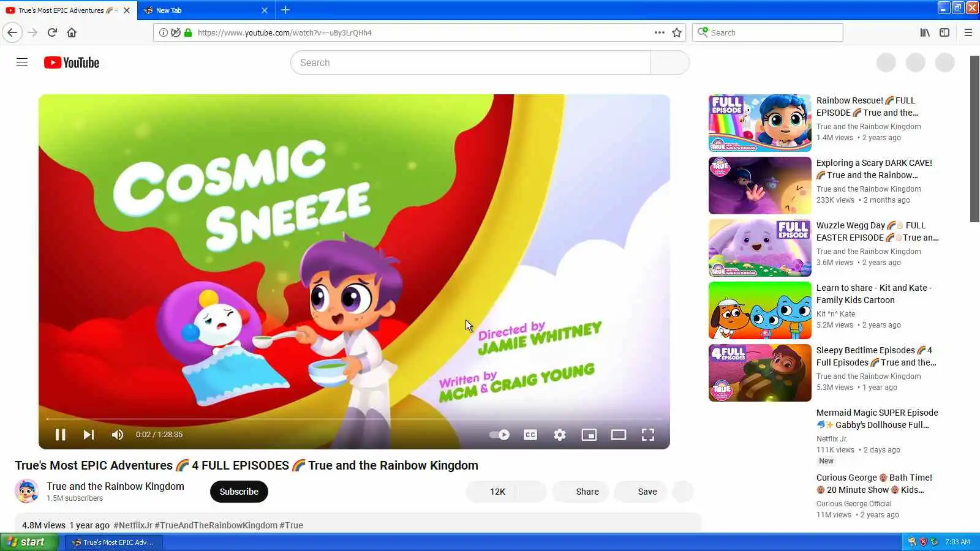The image size is (980, 551).
Task: Show site information icon in address bar
Action: [164, 32]
